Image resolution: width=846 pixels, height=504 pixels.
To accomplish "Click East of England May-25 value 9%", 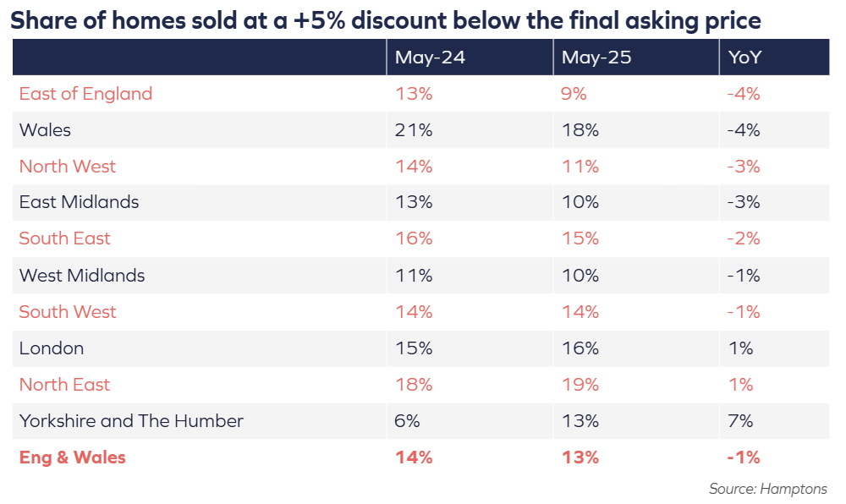I will pos(574,95).
